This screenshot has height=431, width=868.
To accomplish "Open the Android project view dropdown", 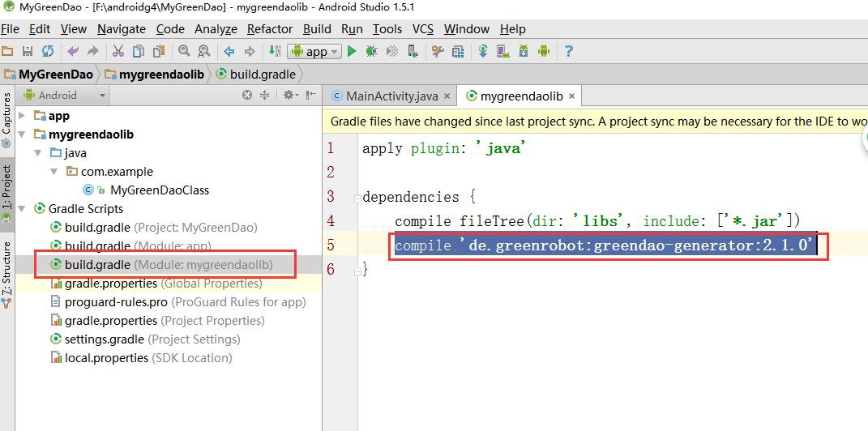I will tap(64, 95).
